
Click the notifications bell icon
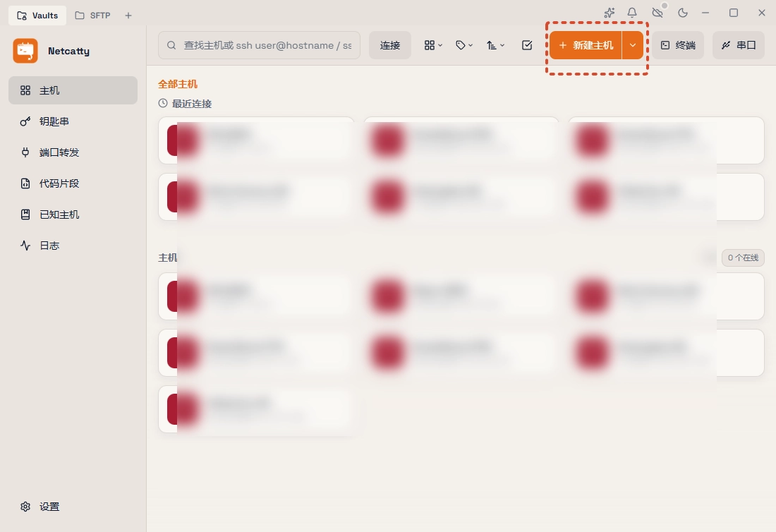click(x=632, y=13)
